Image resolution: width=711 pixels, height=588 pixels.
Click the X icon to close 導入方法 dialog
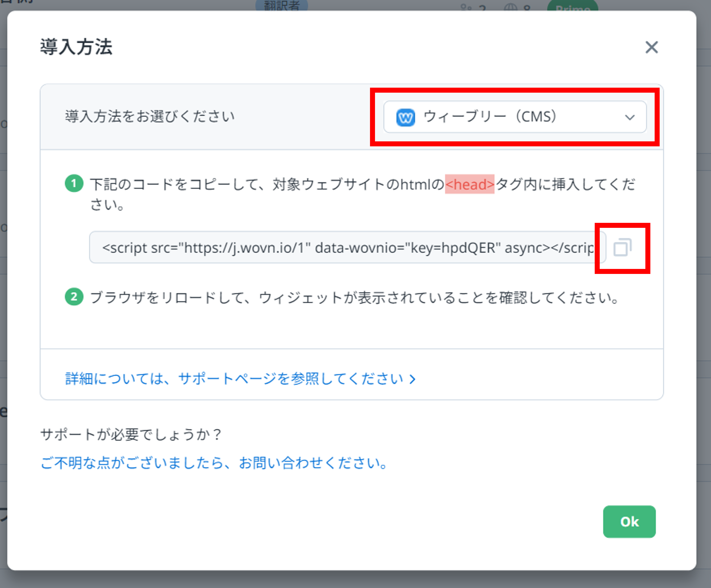(x=652, y=47)
